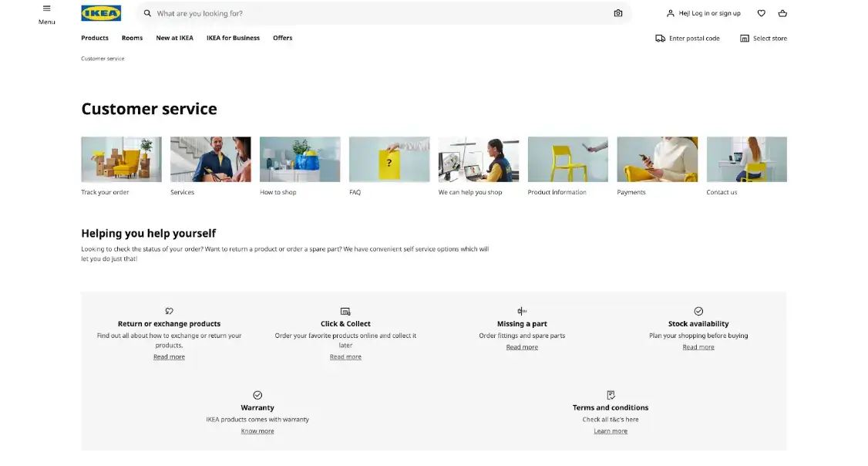The image size is (868, 466).
Task: Click Learn more under Terms and conditions
Action: pos(611,431)
